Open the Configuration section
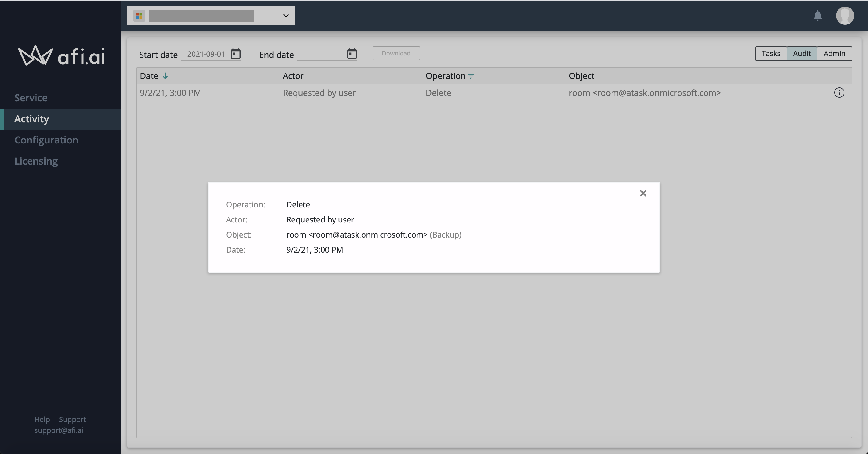Viewport: 868px width, 454px height. [x=46, y=140]
